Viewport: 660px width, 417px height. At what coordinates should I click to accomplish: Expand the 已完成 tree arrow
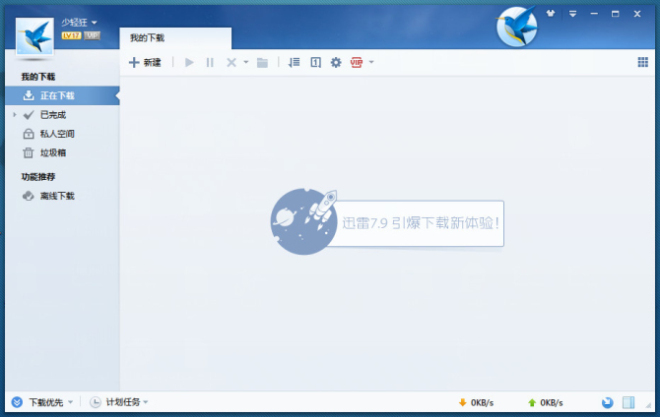tap(15, 115)
